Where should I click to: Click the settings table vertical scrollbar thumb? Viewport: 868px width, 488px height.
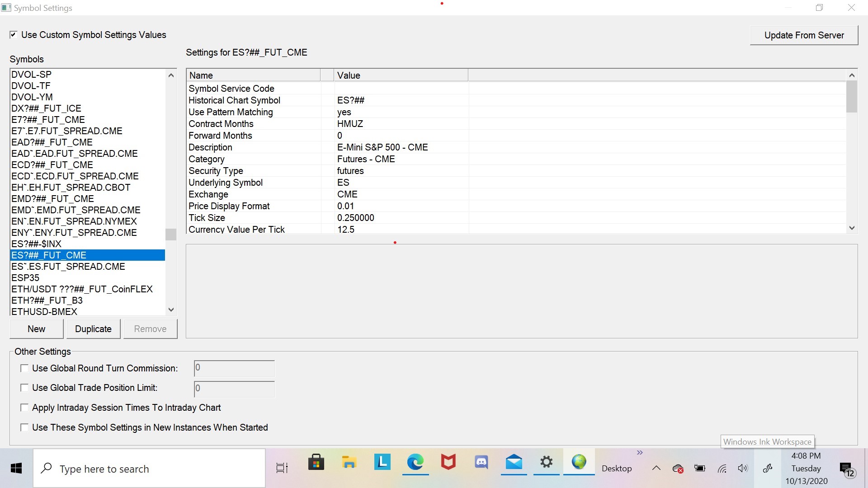852,96
